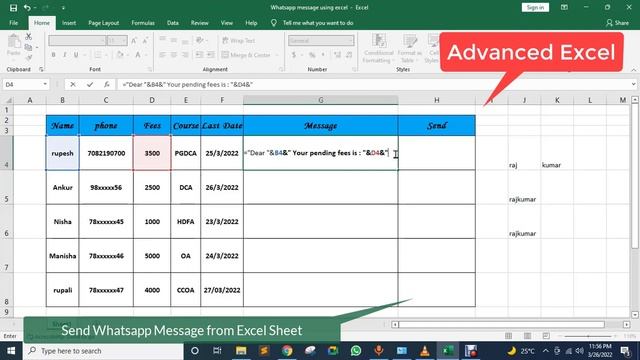Click Conditional Formatting button
The height and width of the screenshot is (360, 640).
pyautogui.click(x=378, y=49)
